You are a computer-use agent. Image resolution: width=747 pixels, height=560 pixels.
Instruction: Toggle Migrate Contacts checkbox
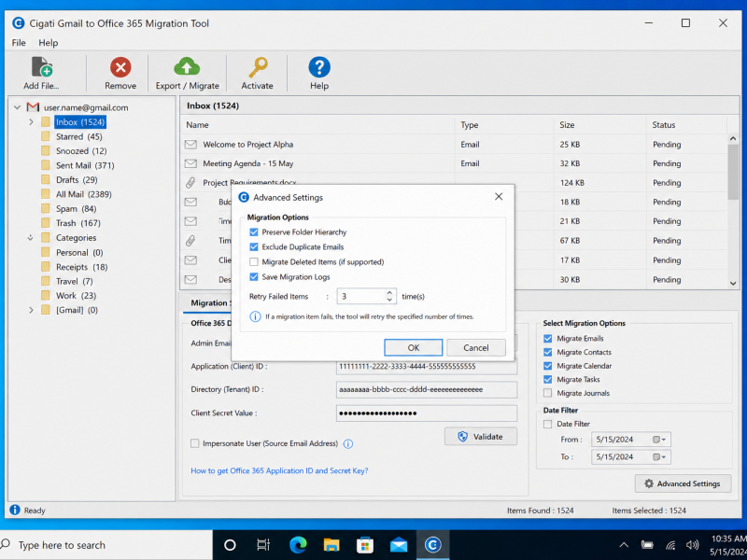click(x=548, y=353)
